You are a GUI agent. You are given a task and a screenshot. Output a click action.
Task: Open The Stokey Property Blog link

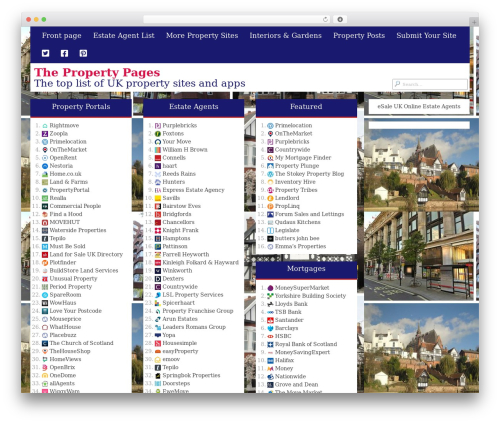click(x=309, y=174)
